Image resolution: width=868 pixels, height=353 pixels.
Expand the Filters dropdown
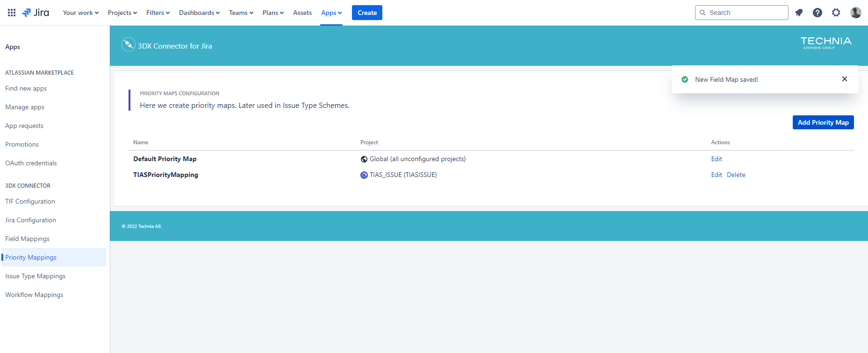click(158, 13)
